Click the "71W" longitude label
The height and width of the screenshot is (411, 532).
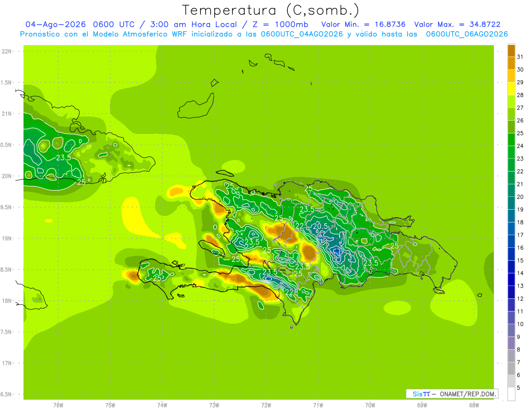(318, 405)
